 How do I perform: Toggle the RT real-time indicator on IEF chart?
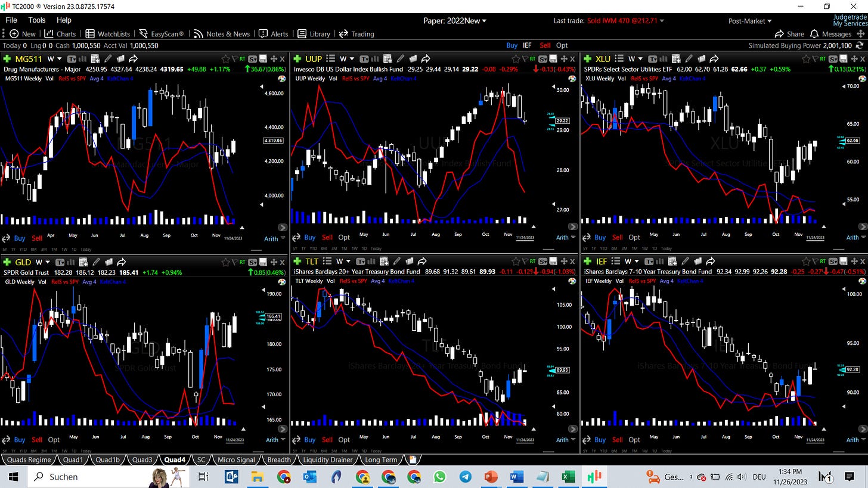tap(823, 261)
